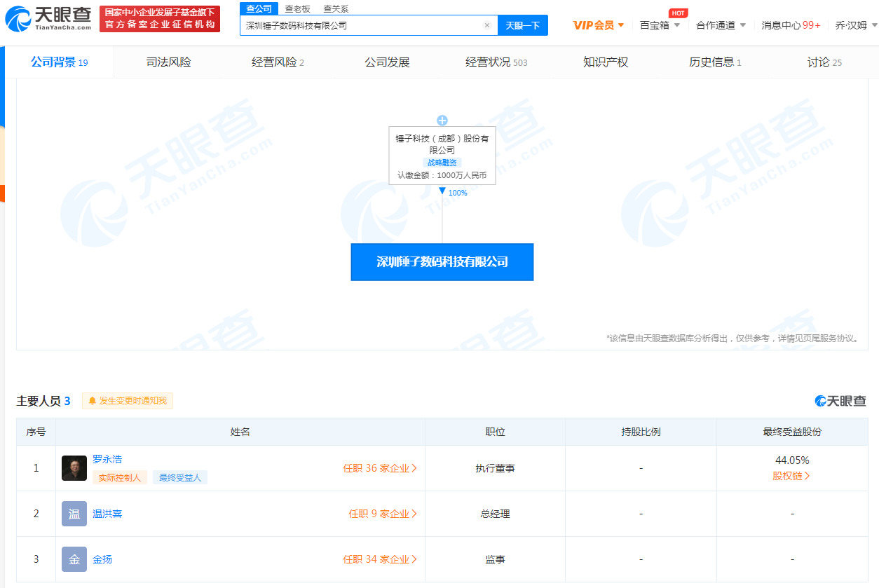This screenshot has height=588, width=879.
Task: Open the 百宝箱 dropdown
Action: (660, 25)
